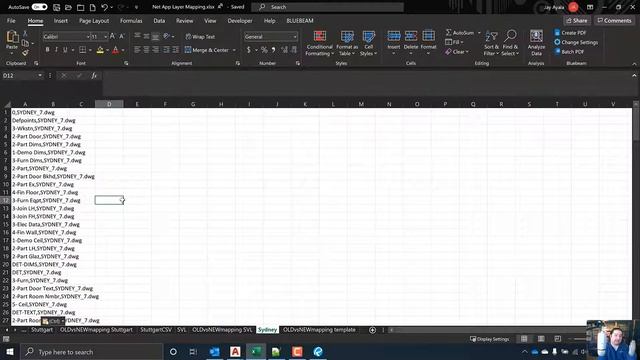Open Windows Start menu

pyautogui.click(x=9, y=352)
